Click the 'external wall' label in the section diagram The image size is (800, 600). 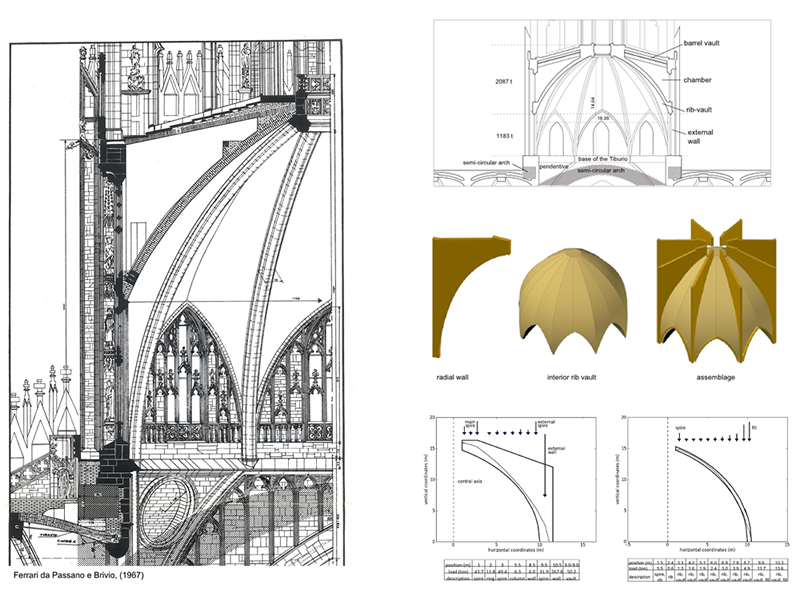pos(699,137)
